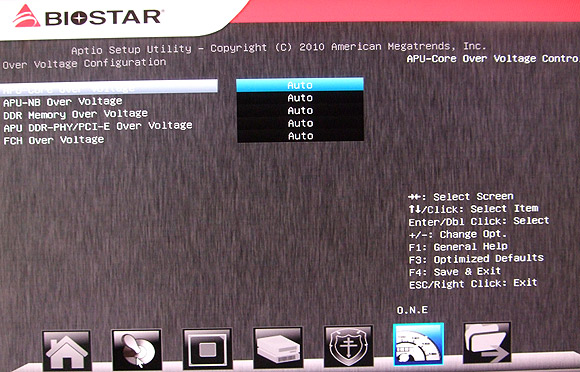This screenshot has width=580, height=372.
Task: Select the O.N.E gauge icon
Action: (418, 344)
